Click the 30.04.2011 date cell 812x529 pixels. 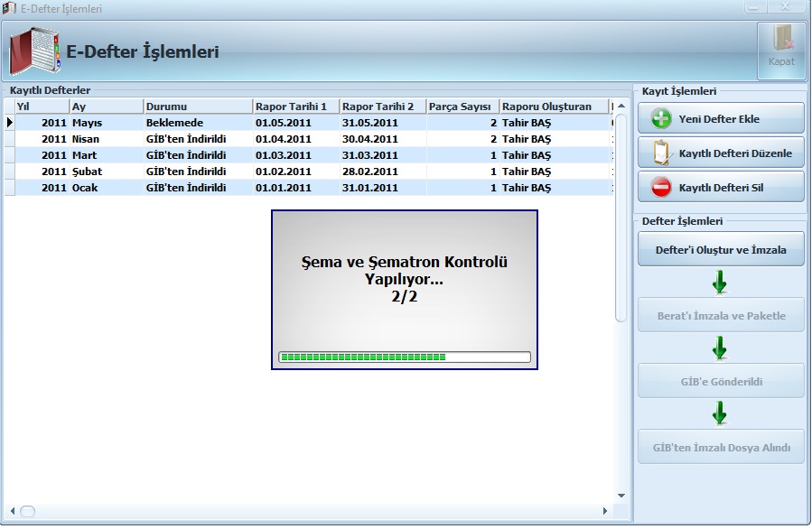(x=383, y=139)
